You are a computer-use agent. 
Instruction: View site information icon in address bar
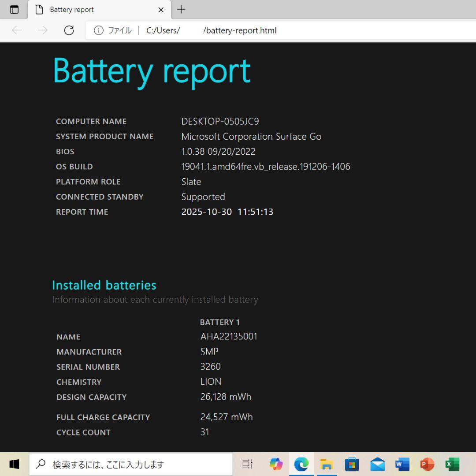coord(99,30)
